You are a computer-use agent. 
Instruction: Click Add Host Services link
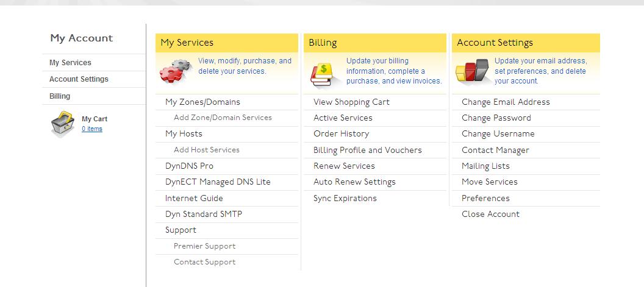tap(207, 150)
